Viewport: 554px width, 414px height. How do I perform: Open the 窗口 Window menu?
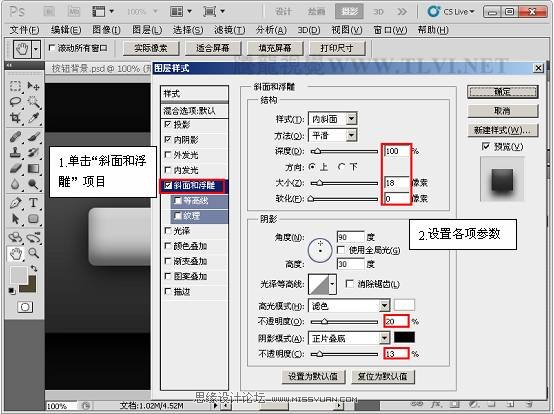[x=390, y=30]
